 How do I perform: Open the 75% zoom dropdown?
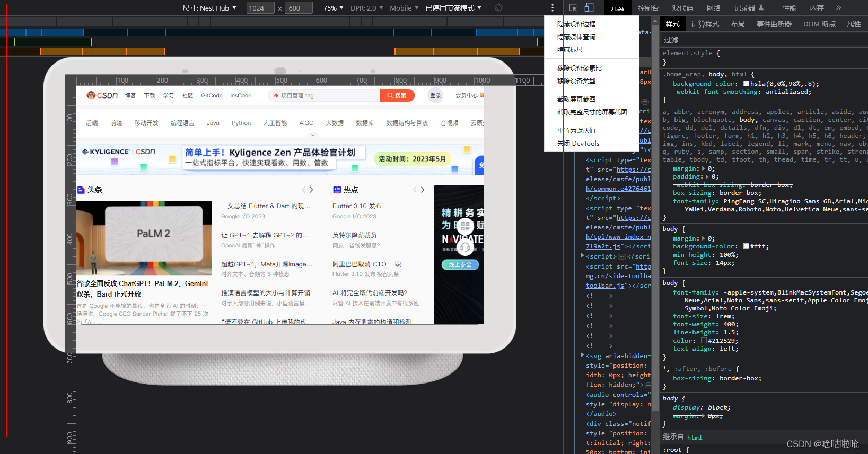(x=334, y=8)
